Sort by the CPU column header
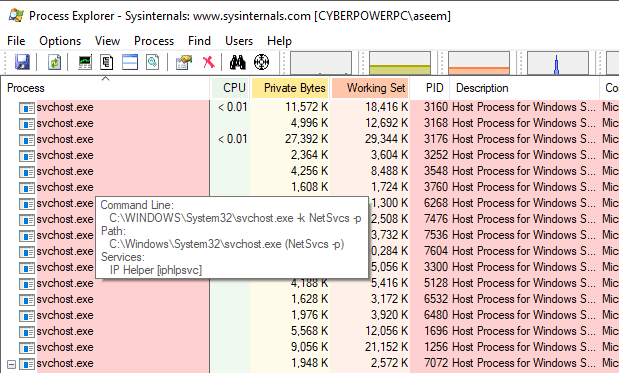Screen dimensions: 619x373 (x=231, y=88)
